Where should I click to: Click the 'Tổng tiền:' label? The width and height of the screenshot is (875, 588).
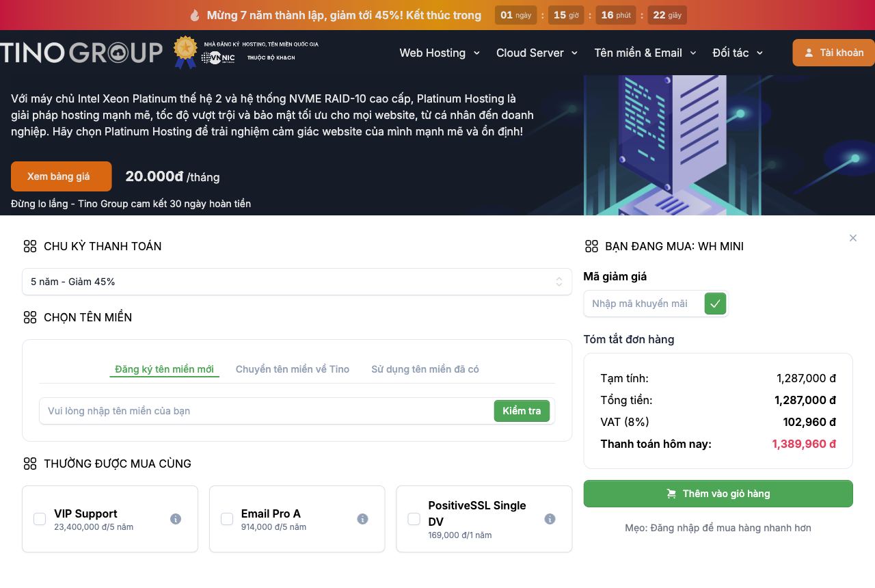(x=626, y=400)
